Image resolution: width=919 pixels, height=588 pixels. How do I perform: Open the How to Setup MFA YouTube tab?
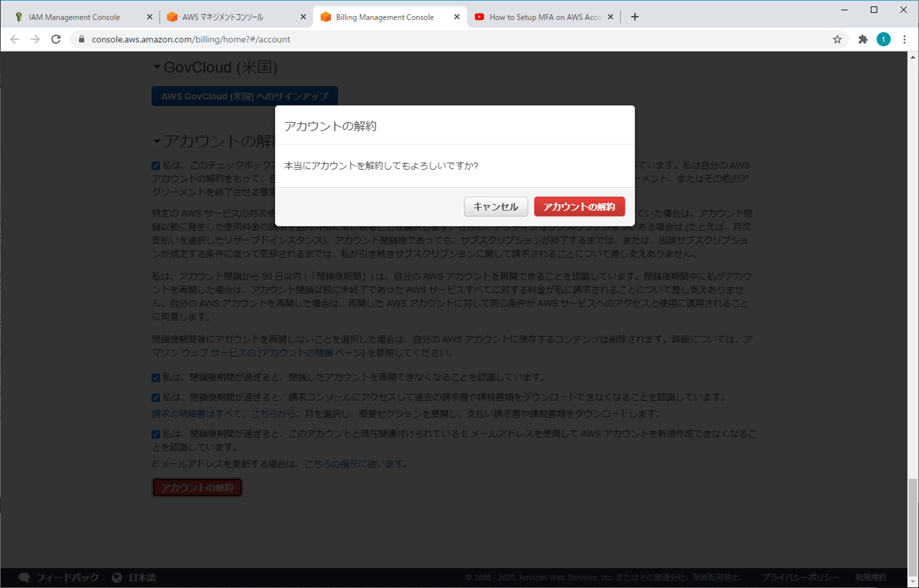click(x=544, y=17)
